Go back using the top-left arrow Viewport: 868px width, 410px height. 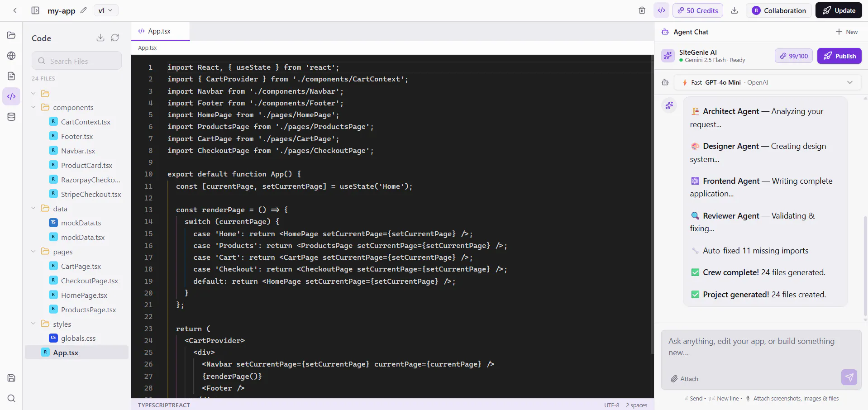[x=15, y=10]
